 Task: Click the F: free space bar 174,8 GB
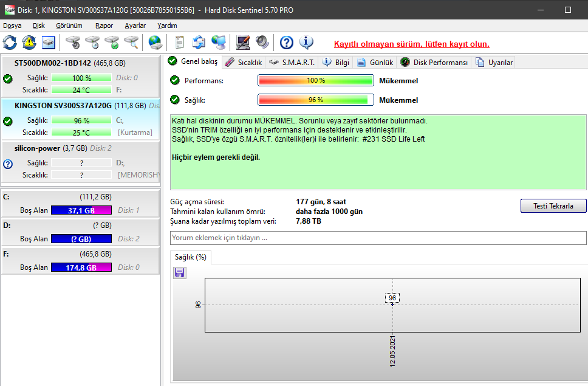pyautogui.click(x=81, y=267)
